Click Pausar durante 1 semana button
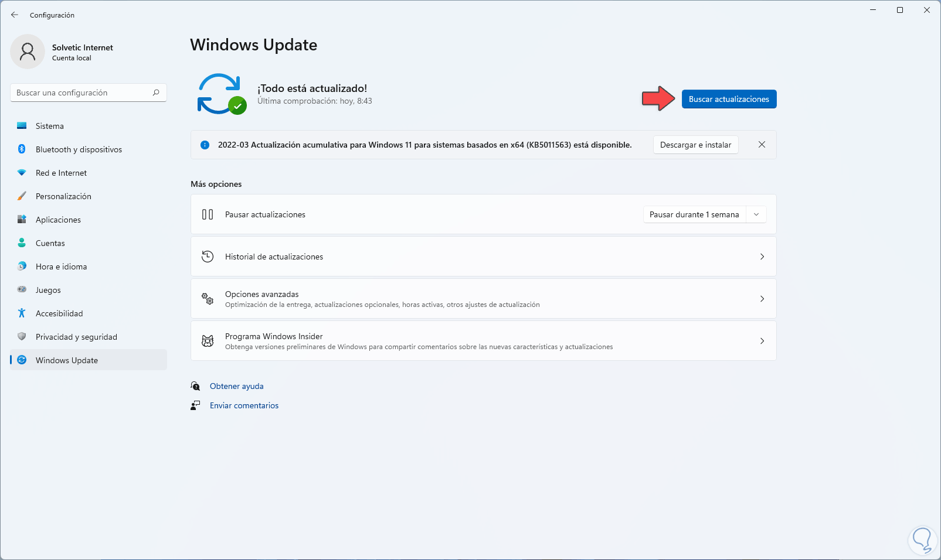 [x=694, y=214]
